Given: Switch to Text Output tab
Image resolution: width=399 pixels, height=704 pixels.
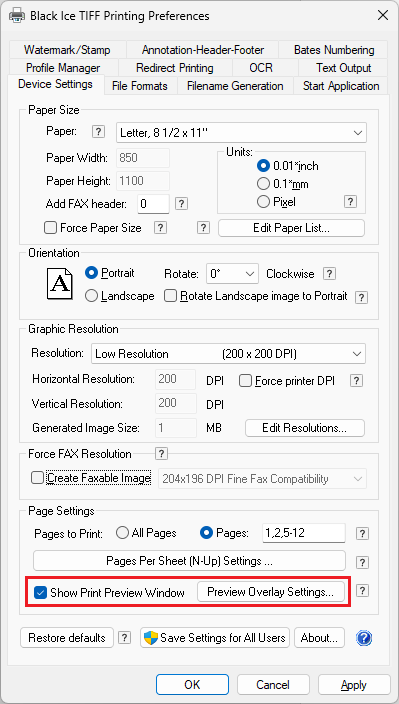Looking at the screenshot, I should (344, 68).
